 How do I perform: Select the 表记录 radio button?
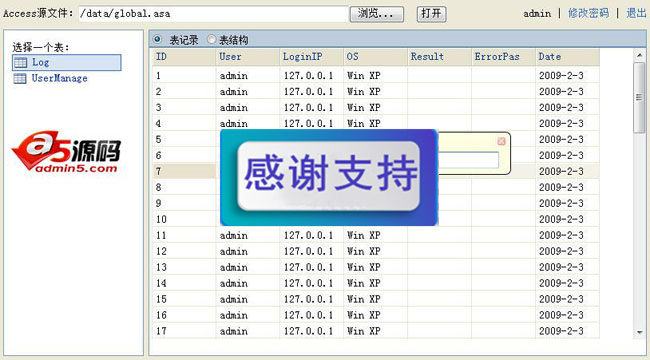tap(157, 40)
